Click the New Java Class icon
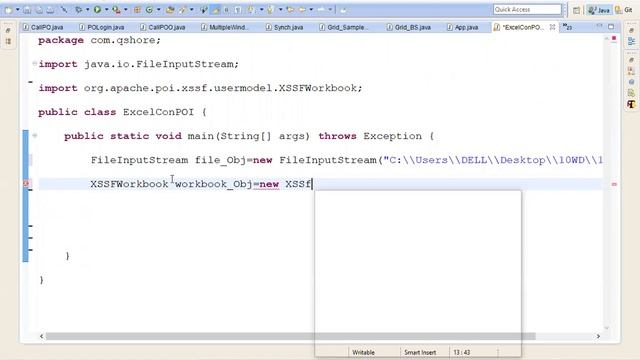 click(x=149, y=10)
